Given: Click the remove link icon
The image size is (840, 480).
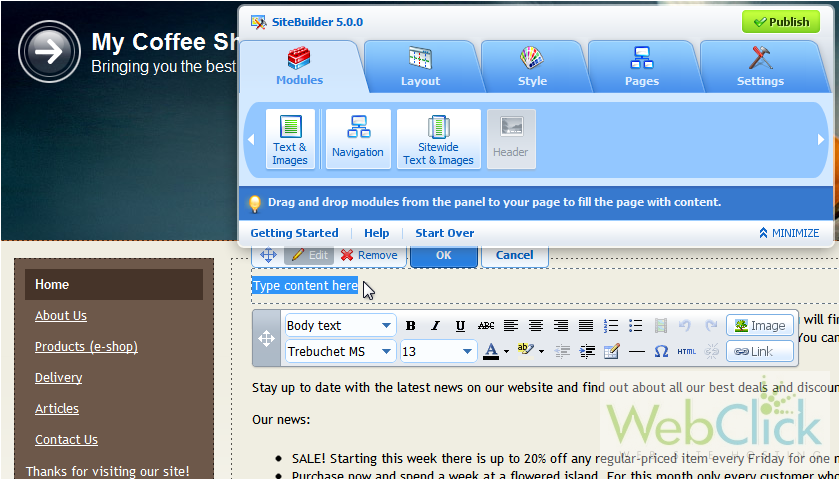Looking at the screenshot, I should [711, 351].
